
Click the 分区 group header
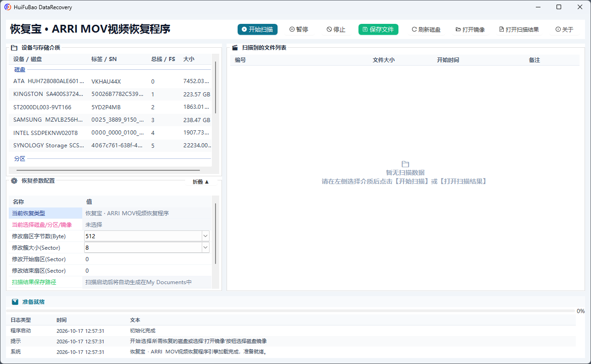tap(20, 159)
